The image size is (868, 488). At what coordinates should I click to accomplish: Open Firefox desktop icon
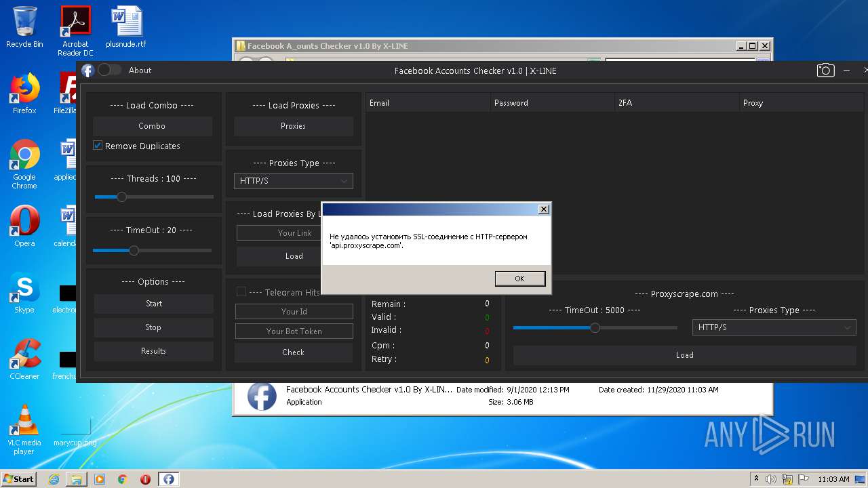24,94
